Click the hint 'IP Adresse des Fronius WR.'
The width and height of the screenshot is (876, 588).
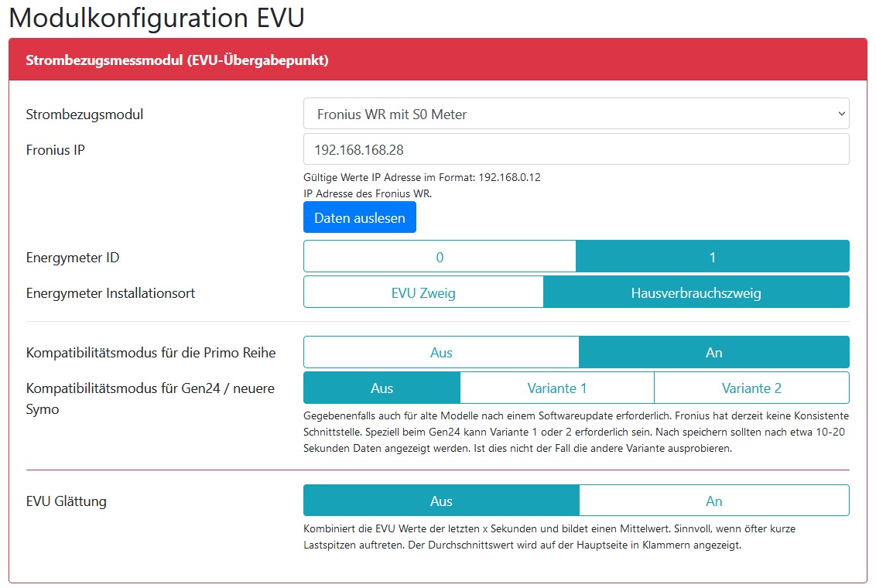click(368, 193)
